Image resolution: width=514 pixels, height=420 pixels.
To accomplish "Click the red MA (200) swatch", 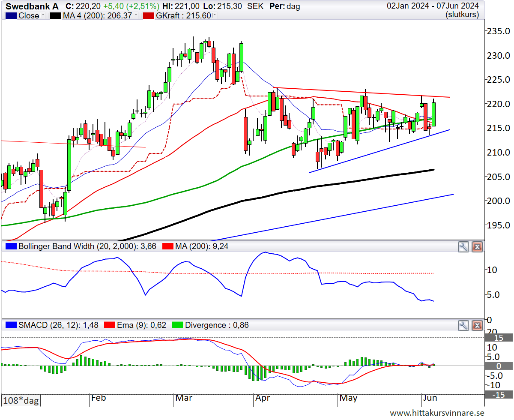I will coord(167,246).
